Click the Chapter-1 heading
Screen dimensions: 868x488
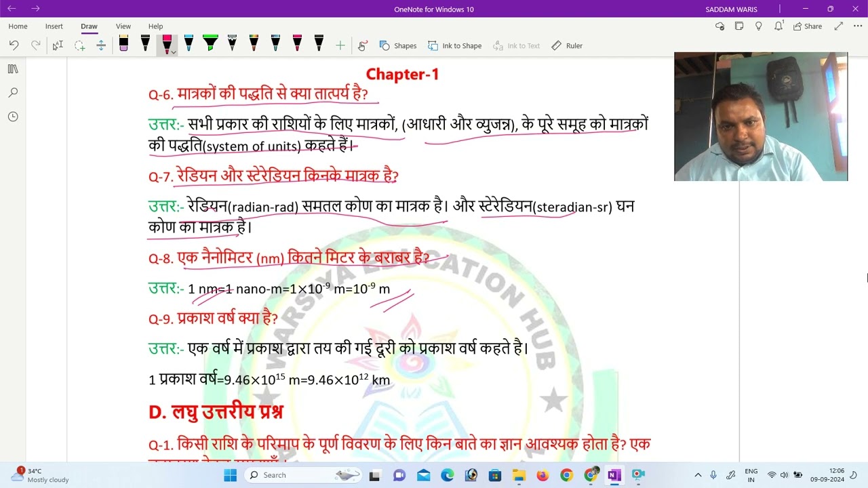(x=403, y=74)
